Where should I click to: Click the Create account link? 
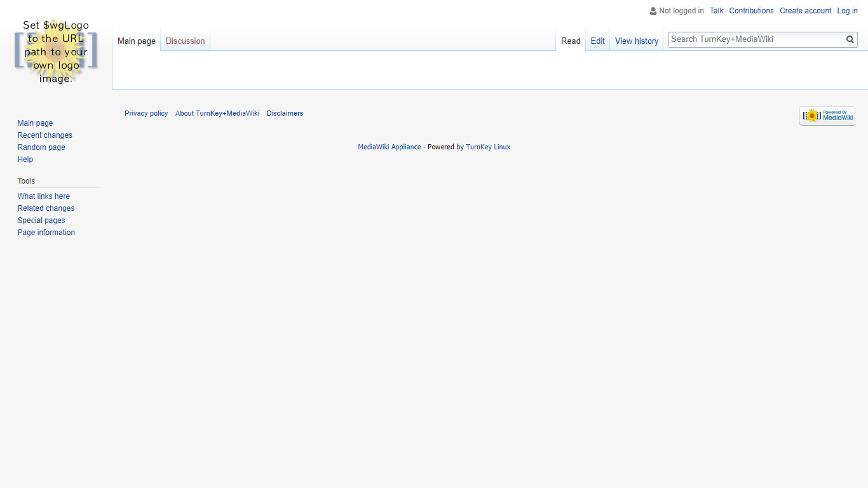coord(805,11)
